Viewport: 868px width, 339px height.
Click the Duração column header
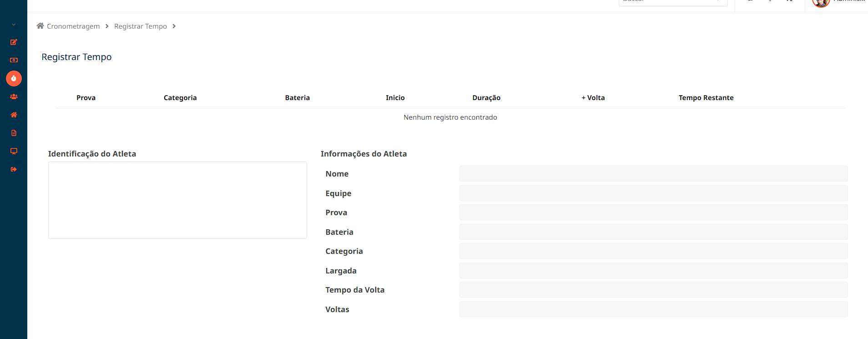(486, 98)
